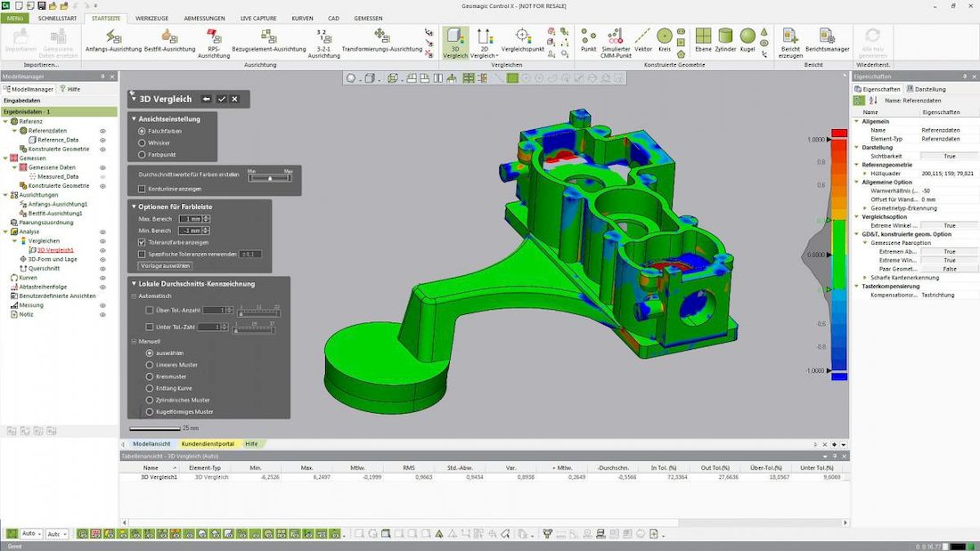The image size is (980, 551).
Task: Open the Berichtsmanager
Action: (x=827, y=41)
